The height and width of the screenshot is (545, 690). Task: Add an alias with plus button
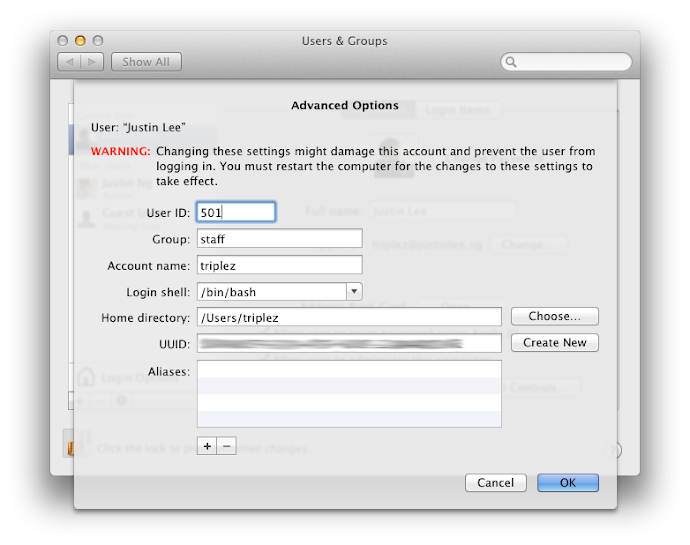click(207, 446)
